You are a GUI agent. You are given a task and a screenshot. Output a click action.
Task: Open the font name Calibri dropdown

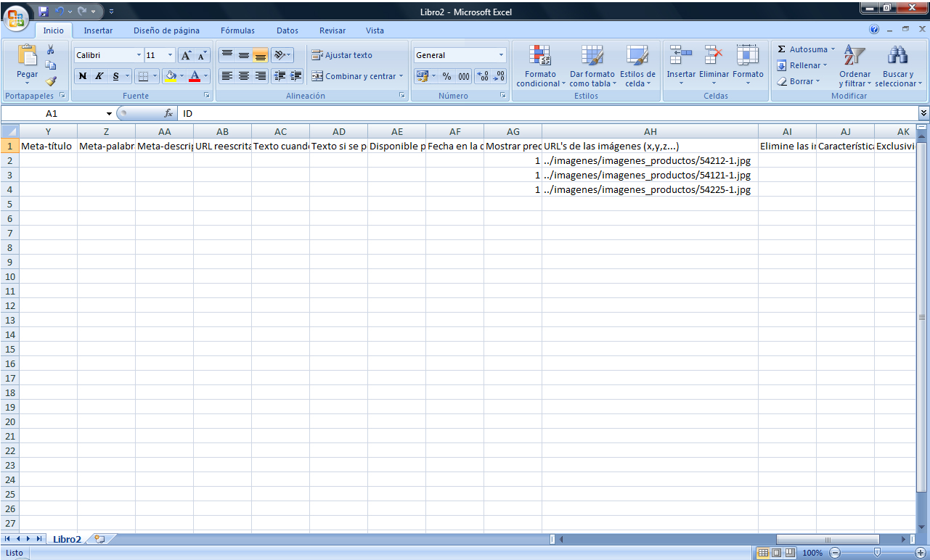[x=139, y=55]
